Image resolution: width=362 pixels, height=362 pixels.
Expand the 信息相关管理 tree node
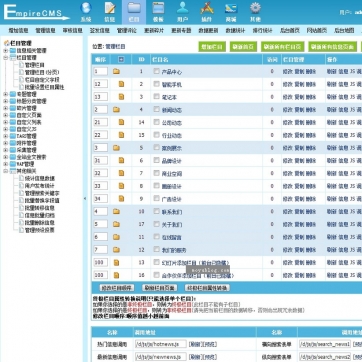tap(5, 51)
